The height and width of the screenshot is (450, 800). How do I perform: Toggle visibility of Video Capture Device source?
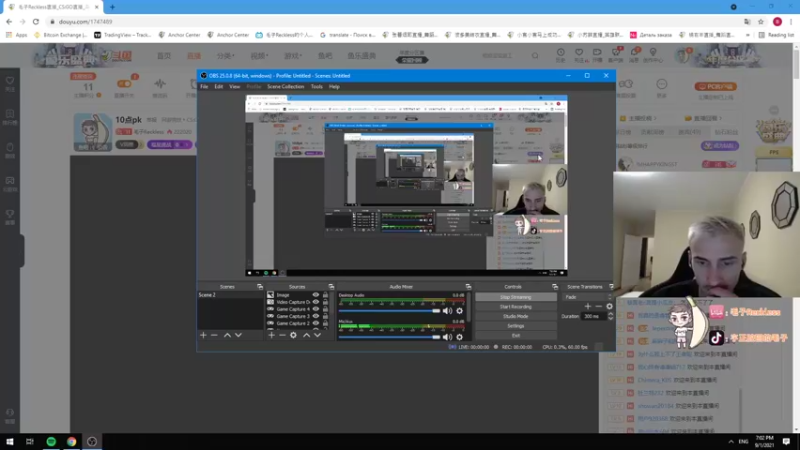[x=316, y=302]
